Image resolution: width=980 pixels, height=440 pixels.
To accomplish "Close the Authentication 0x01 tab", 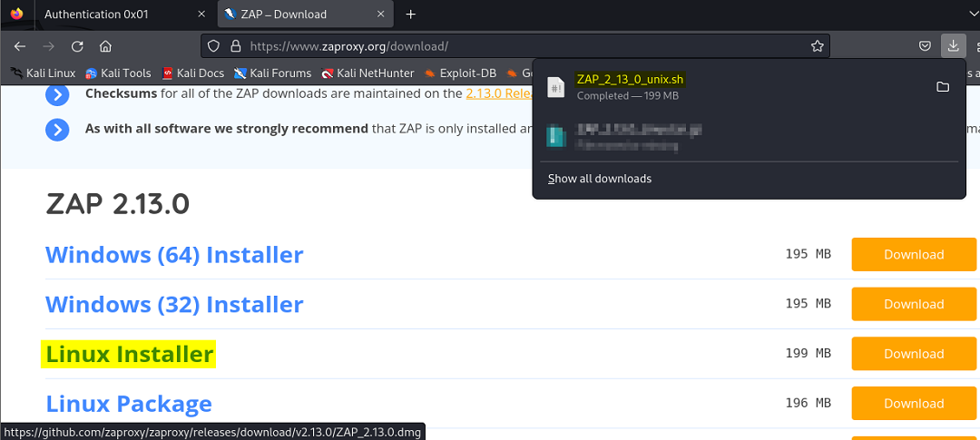I will pyautogui.click(x=201, y=14).
